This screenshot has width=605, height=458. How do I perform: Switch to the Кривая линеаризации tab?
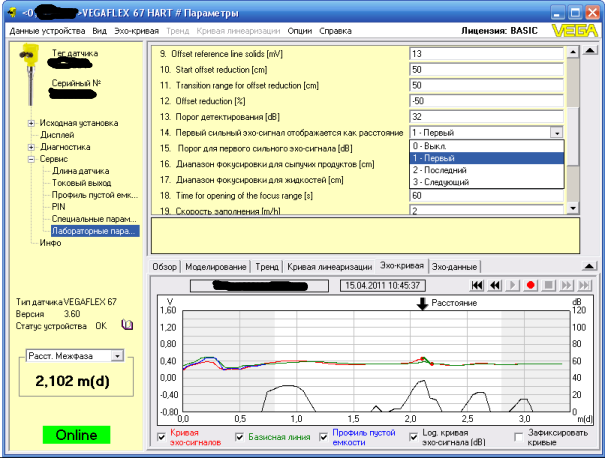click(x=330, y=267)
